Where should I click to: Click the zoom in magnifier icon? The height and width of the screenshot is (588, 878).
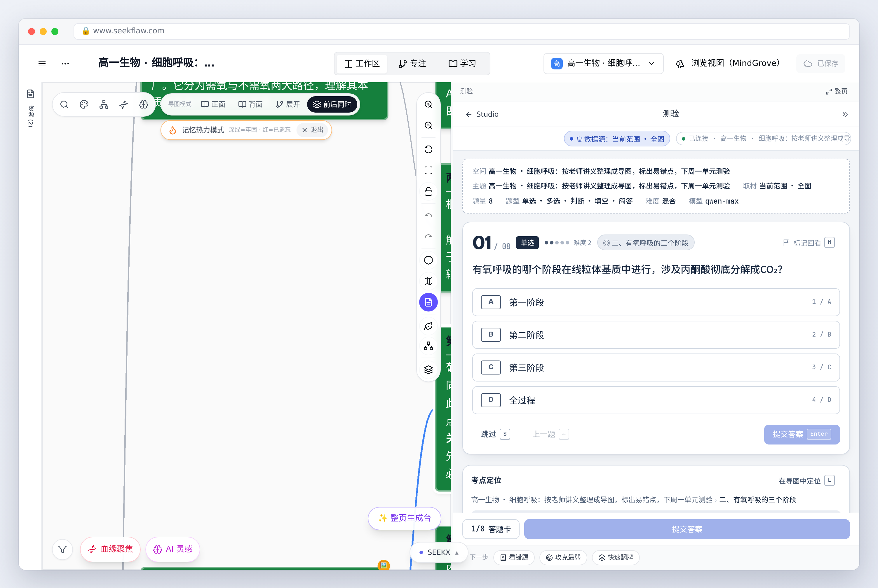[x=428, y=104]
